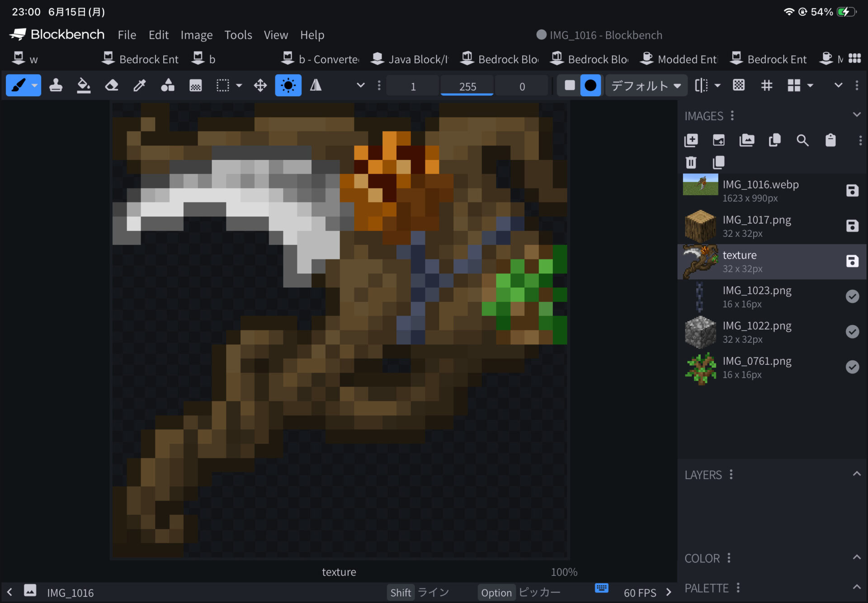The image size is (868, 603).
Task: Select the circle brush shape
Action: pos(590,85)
